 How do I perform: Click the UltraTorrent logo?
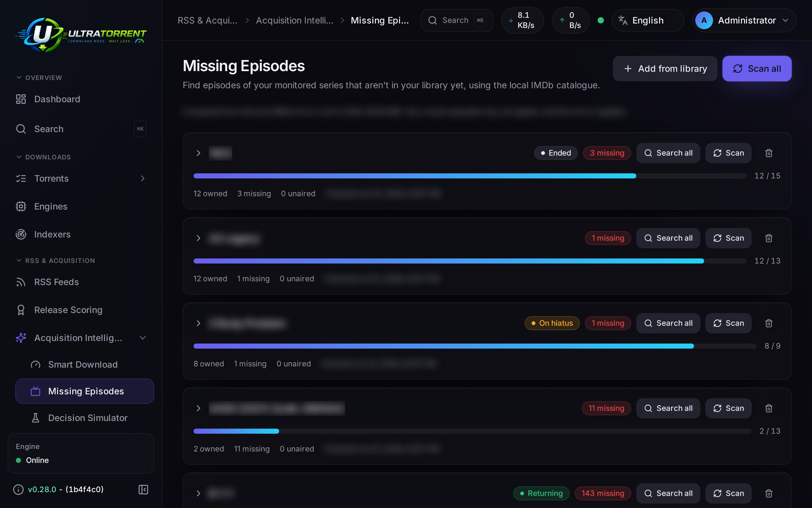[81, 35]
